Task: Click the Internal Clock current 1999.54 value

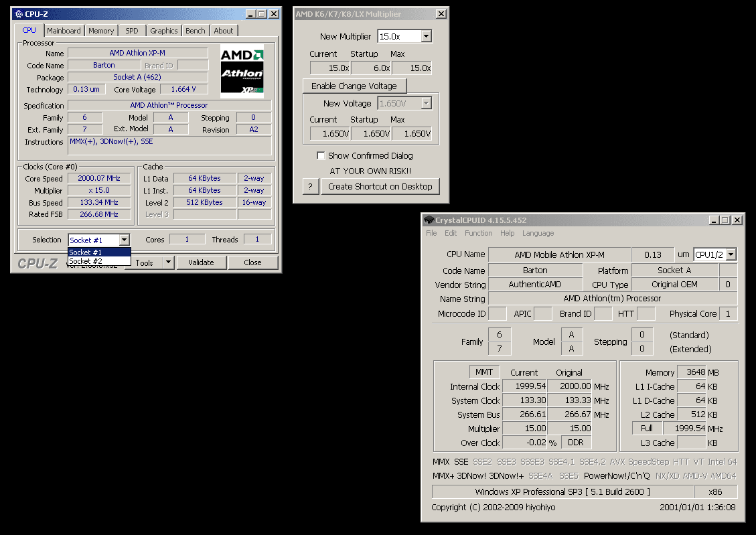Action: (525, 386)
